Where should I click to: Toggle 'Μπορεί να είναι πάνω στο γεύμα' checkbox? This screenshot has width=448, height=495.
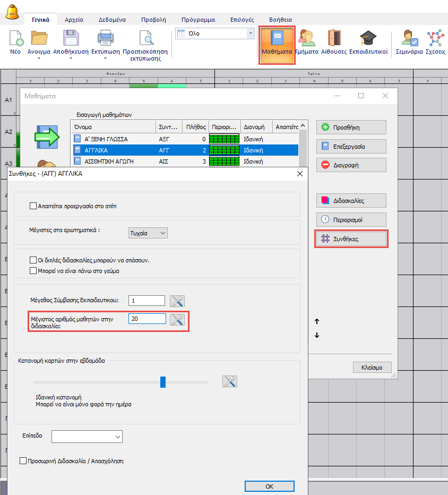(33, 270)
